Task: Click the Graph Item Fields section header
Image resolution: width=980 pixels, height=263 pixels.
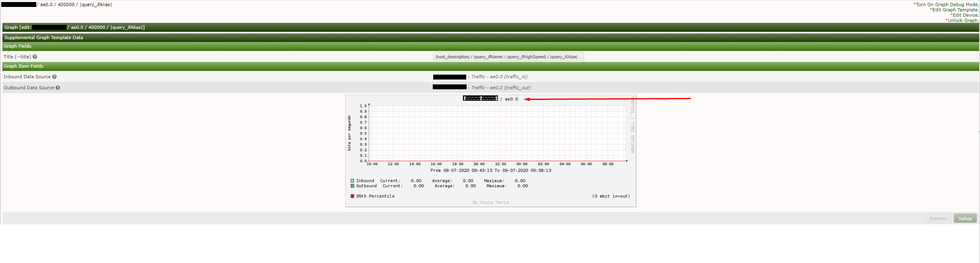Action: point(491,66)
